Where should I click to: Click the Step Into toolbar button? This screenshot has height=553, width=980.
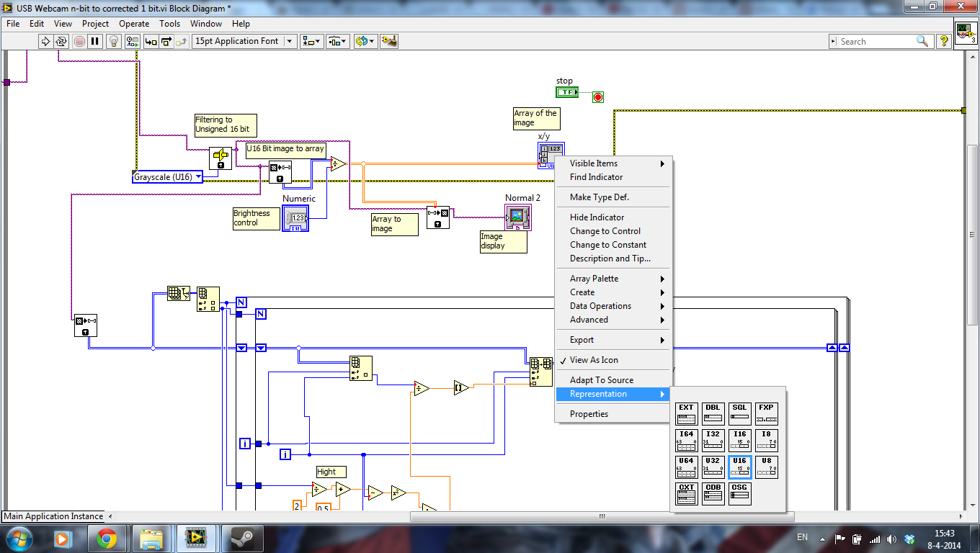[x=151, y=41]
